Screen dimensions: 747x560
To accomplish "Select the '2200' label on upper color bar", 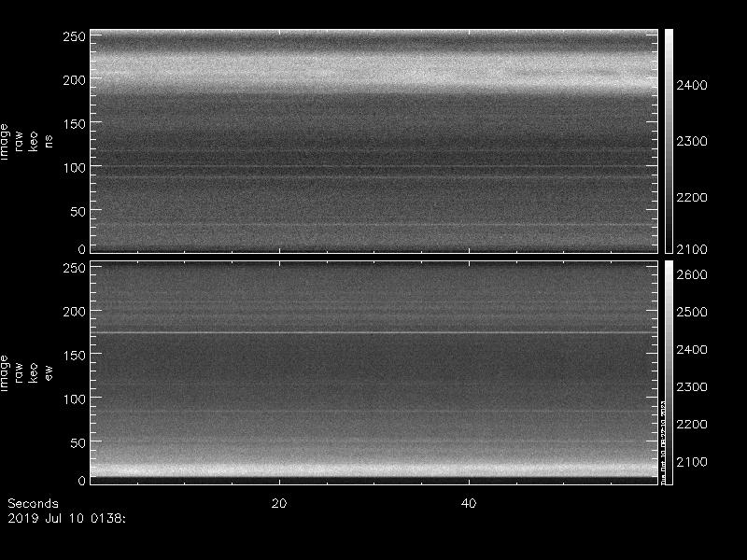I will 692,197.
